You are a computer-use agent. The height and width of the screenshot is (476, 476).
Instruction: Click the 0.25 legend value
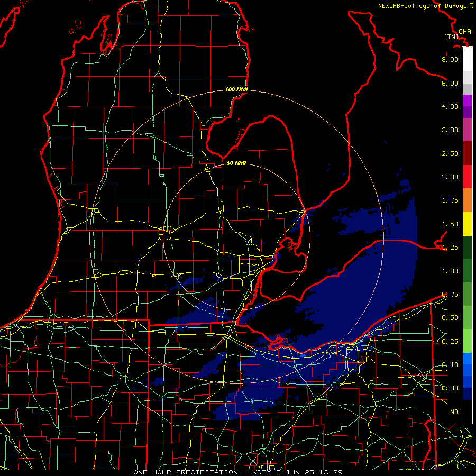(450, 341)
